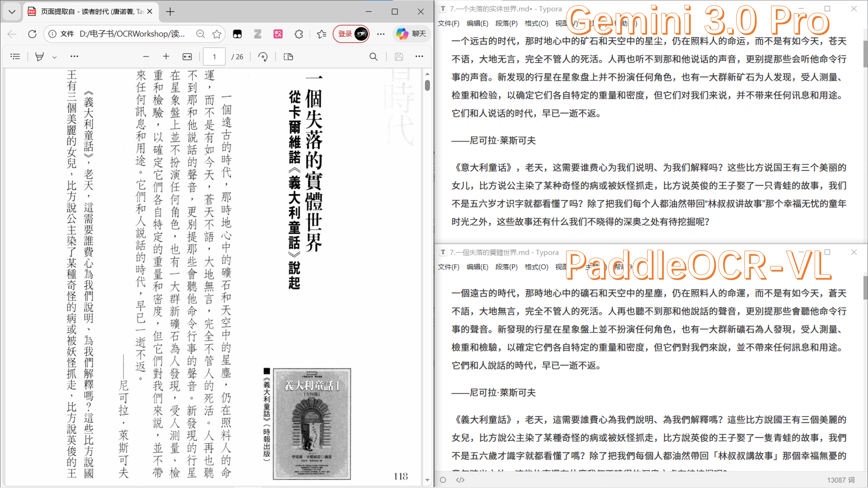Open 格式(O) menu in lower Typora
The image size is (868, 488).
536,267
